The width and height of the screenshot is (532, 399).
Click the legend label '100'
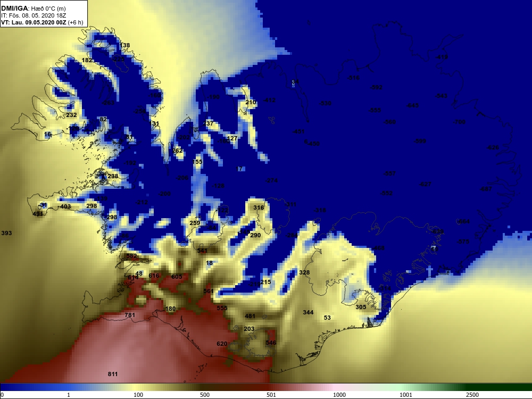(138, 395)
